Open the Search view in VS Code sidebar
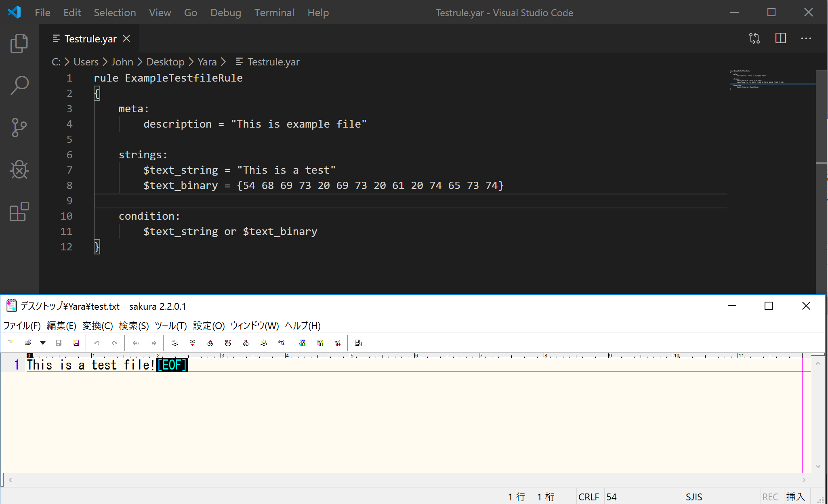 click(19, 85)
